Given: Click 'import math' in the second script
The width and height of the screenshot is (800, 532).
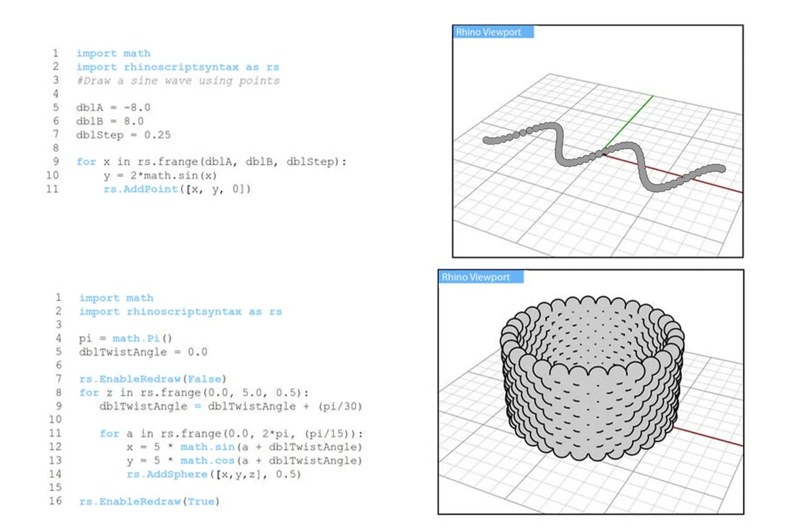Looking at the screenshot, I should pos(116,298).
